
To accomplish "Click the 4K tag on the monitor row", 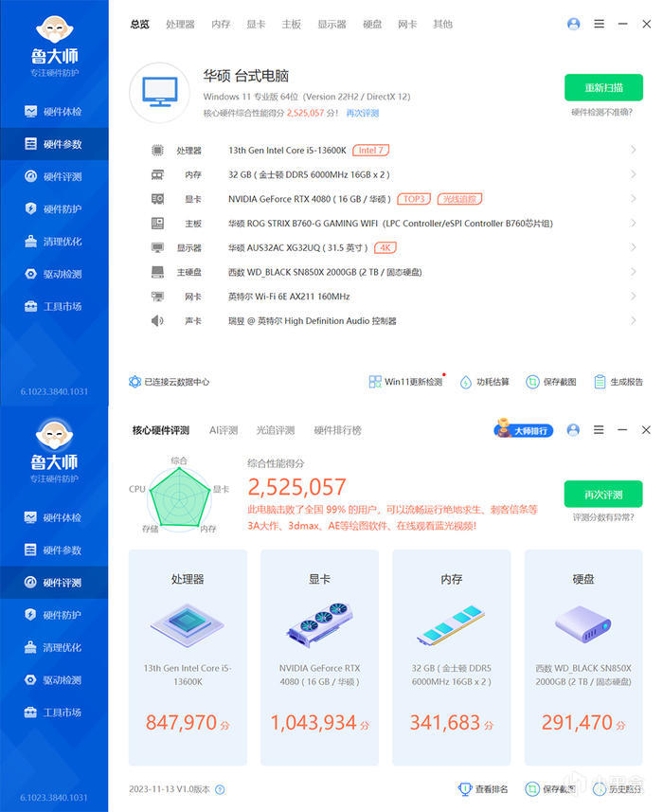I will [x=385, y=247].
